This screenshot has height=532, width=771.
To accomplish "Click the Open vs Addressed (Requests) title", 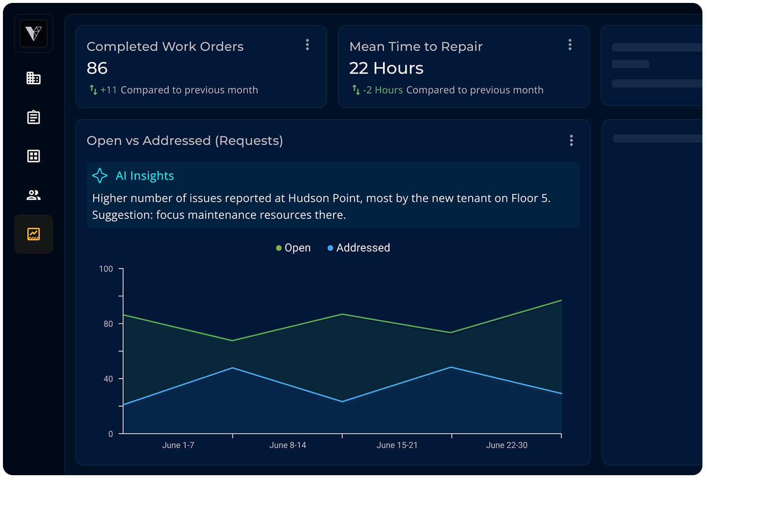I will coord(185,141).
